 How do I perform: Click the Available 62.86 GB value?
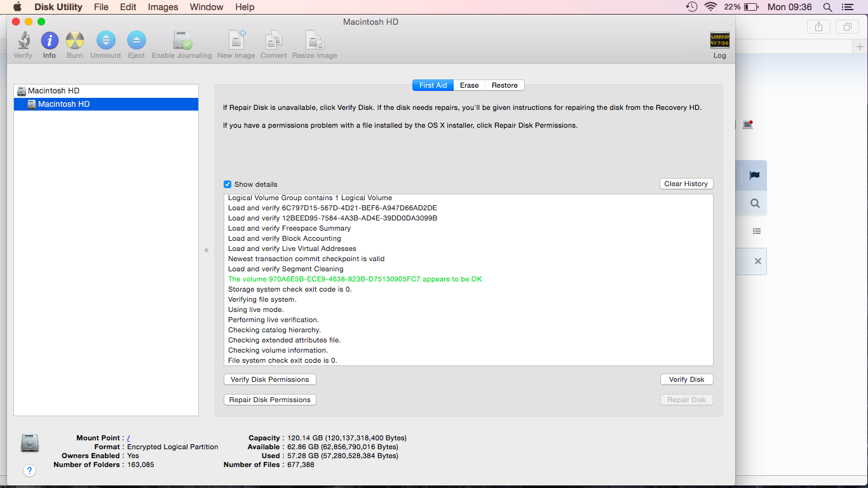tap(343, 447)
